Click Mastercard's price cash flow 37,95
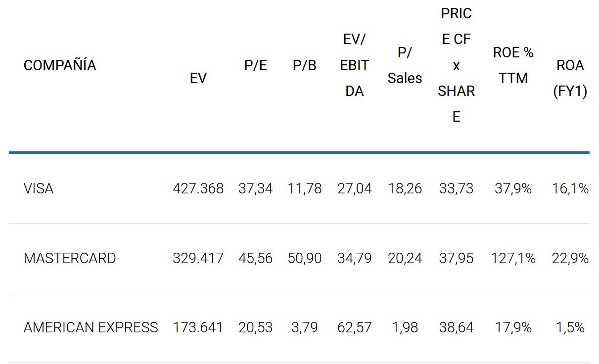Viewport: 599px width, 364px height. (x=456, y=258)
